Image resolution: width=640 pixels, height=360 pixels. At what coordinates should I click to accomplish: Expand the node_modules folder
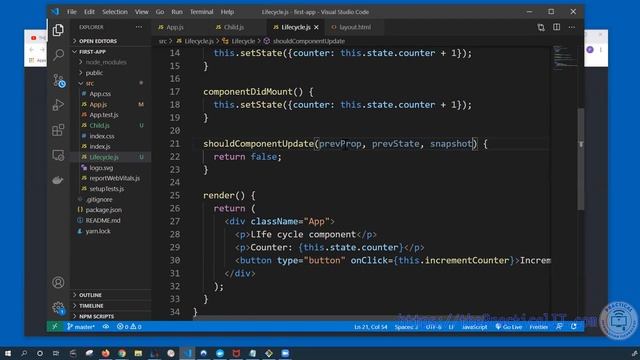tap(111, 62)
